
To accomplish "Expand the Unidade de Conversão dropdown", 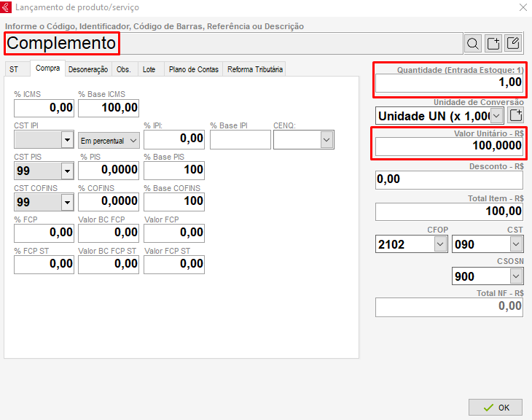I will click(496, 116).
